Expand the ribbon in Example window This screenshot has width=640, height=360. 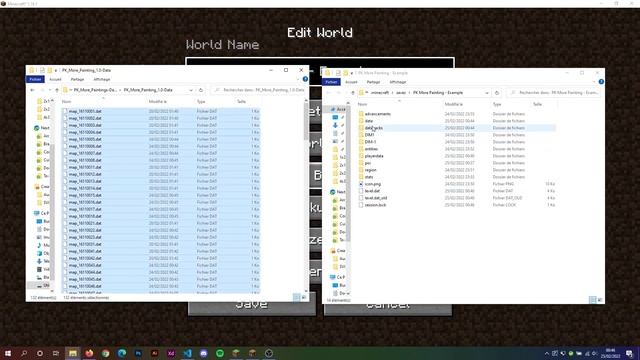[x=594, y=82]
